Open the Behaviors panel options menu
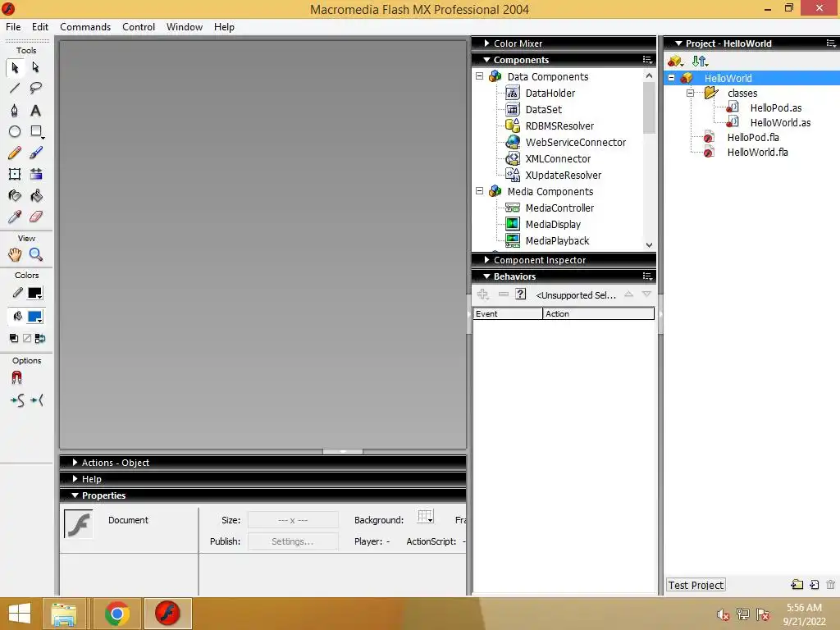 647,276
